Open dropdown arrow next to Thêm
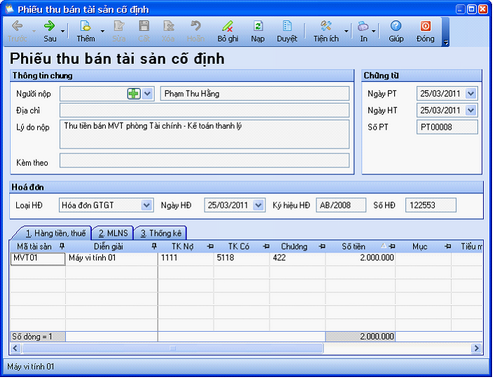This screenshot has height=378, width=493. coord(102,31)
